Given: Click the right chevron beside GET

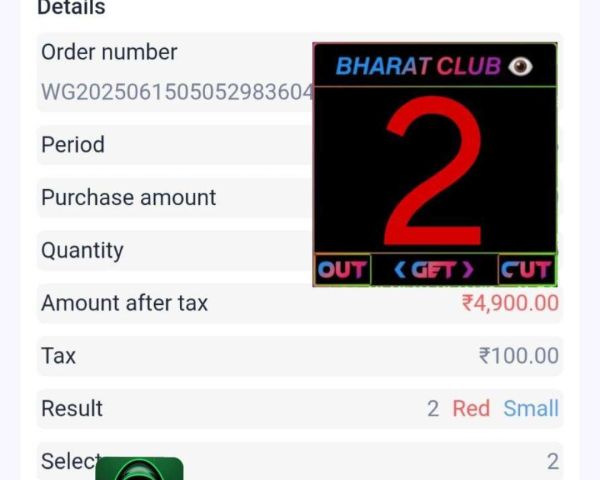Looking at the screenshot, I should tap(468, 270).
